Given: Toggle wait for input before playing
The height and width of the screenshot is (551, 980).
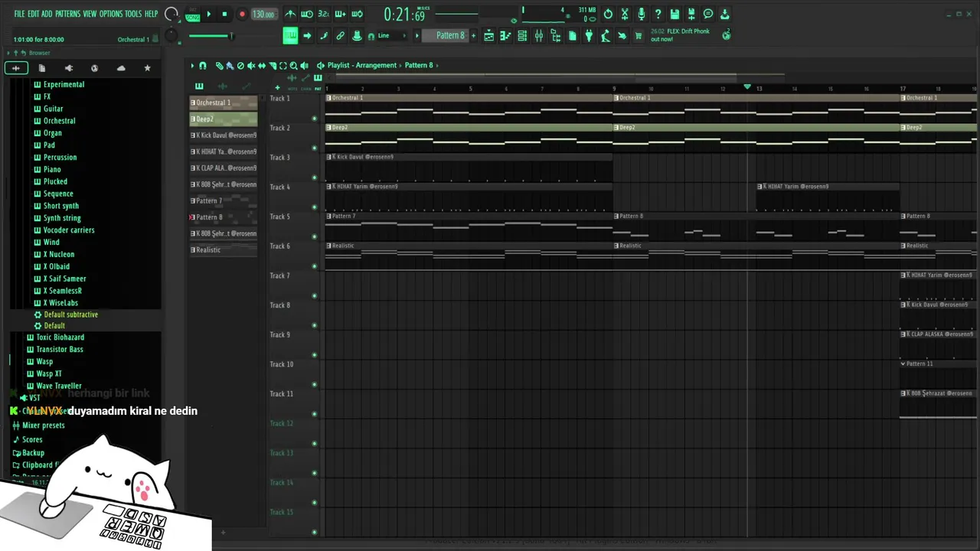Looking at the screenshot, I should 307,14.
